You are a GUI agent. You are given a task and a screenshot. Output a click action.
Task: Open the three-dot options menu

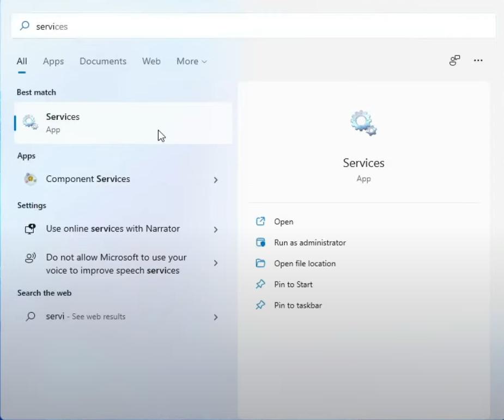coord(478,60)
